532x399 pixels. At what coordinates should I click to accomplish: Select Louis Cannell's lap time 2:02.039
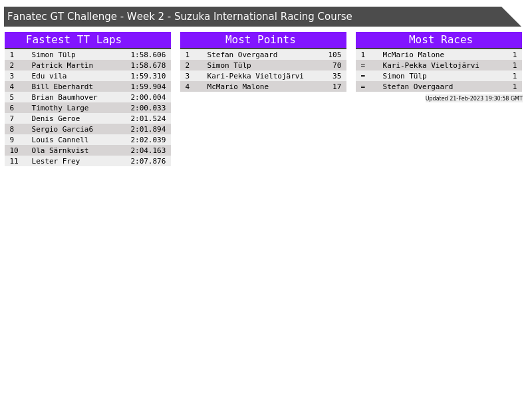(148, 140)
